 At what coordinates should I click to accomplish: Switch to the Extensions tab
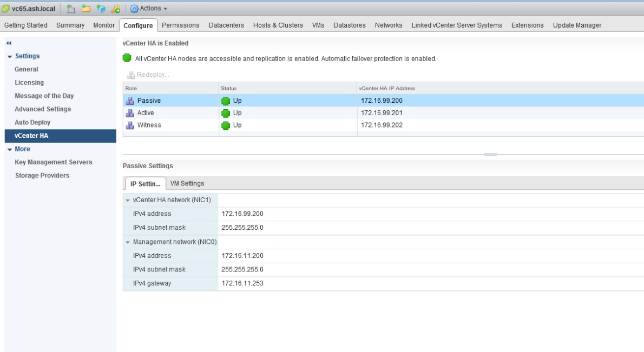[x=527, y=25]
